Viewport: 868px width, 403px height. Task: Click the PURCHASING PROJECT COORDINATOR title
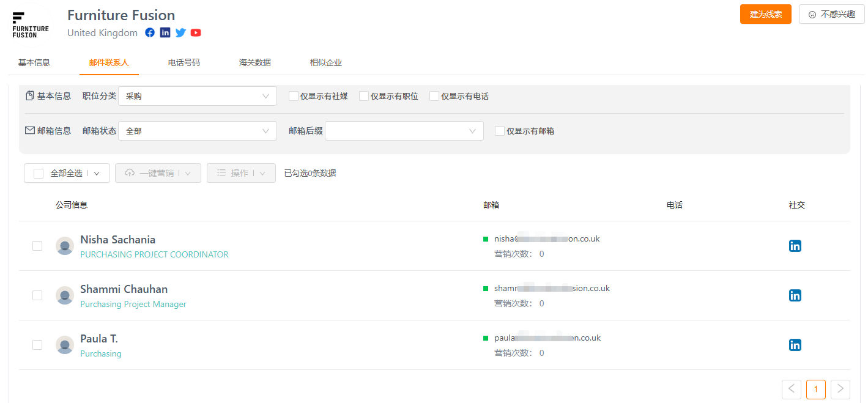[154, 254]
